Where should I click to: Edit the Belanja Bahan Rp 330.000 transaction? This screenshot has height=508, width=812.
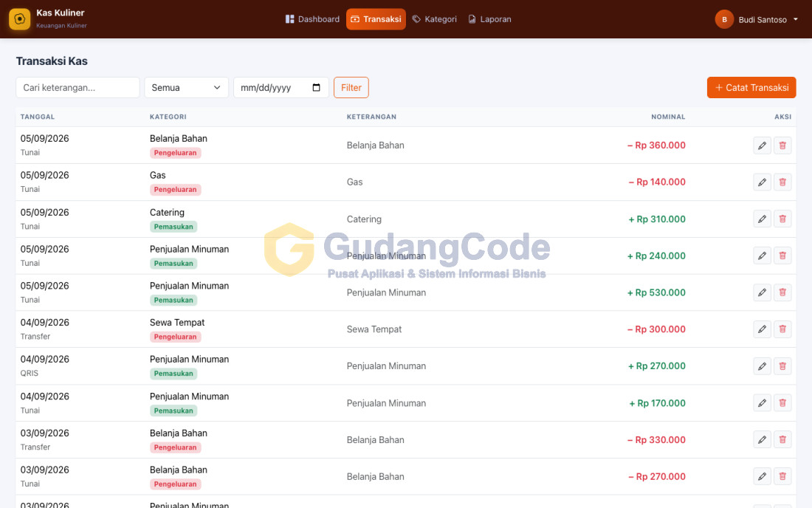click(x=763, y=439)
